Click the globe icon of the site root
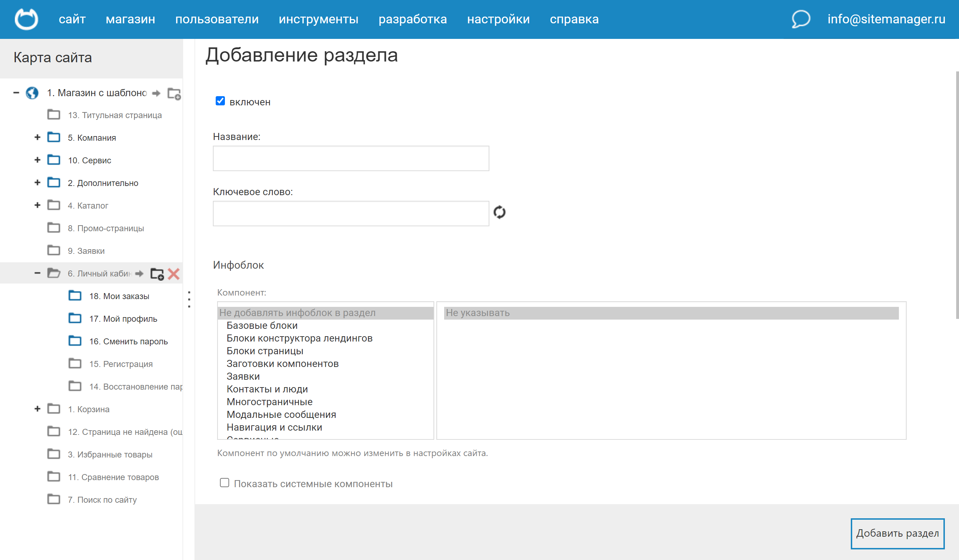Image resolution: width=959 pixels, height=560 pixels. tap(32, 93)
